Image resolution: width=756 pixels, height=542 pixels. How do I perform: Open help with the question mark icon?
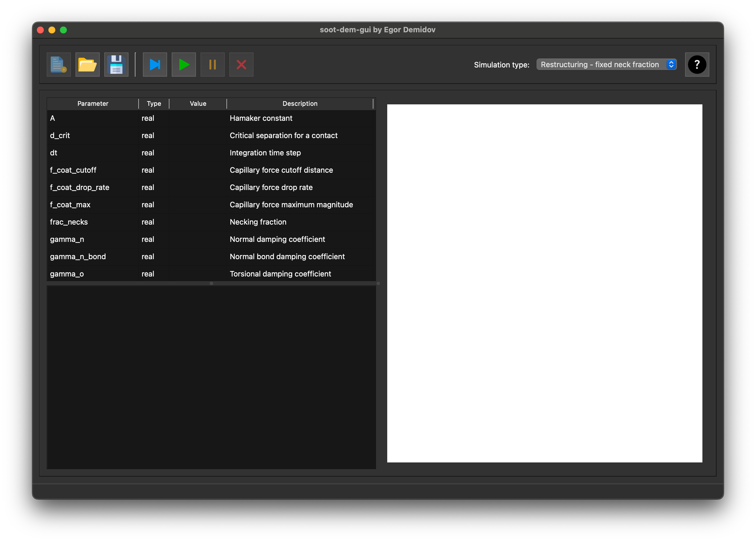[697, 64]
